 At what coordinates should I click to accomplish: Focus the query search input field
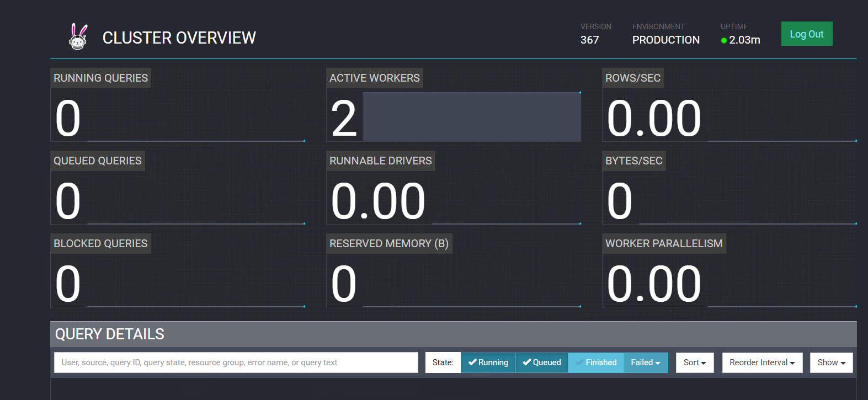236,362
